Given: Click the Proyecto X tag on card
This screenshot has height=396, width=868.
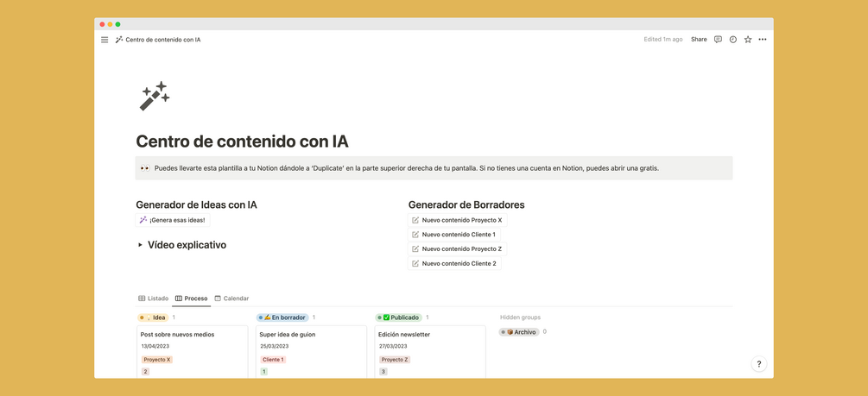Looking at the screenshot, I should [x=157, y=360].
